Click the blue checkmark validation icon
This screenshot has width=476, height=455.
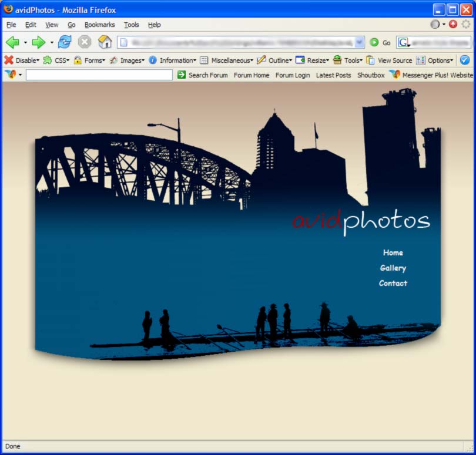click(x=464, y=60)
